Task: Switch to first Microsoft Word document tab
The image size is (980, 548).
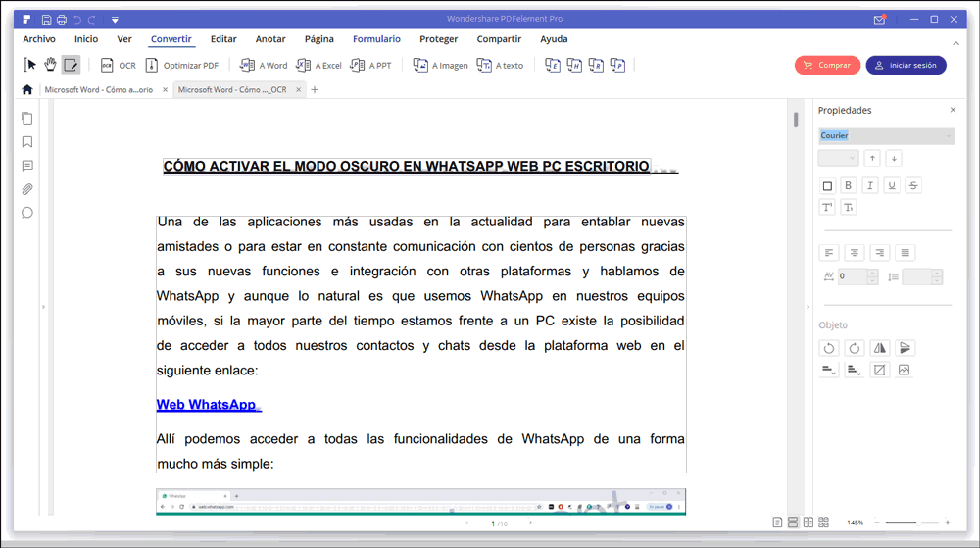Action: tap(99, 90)
